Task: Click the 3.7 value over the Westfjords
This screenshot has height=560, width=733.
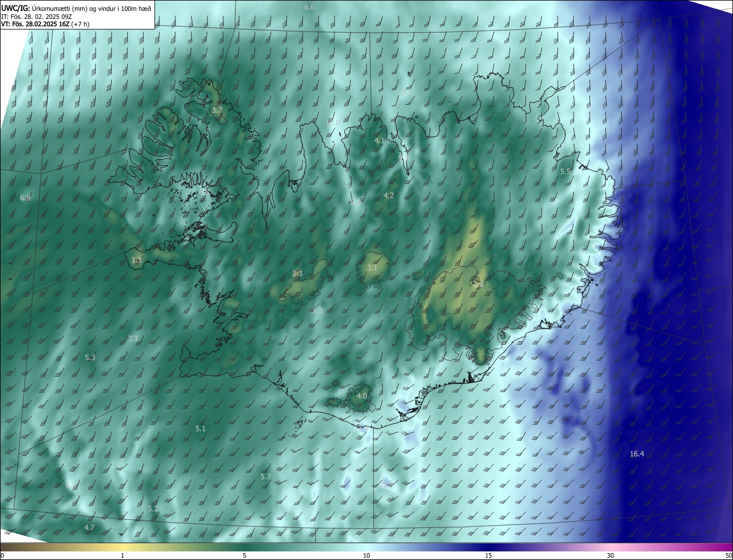Action: [x=217, y=110]
